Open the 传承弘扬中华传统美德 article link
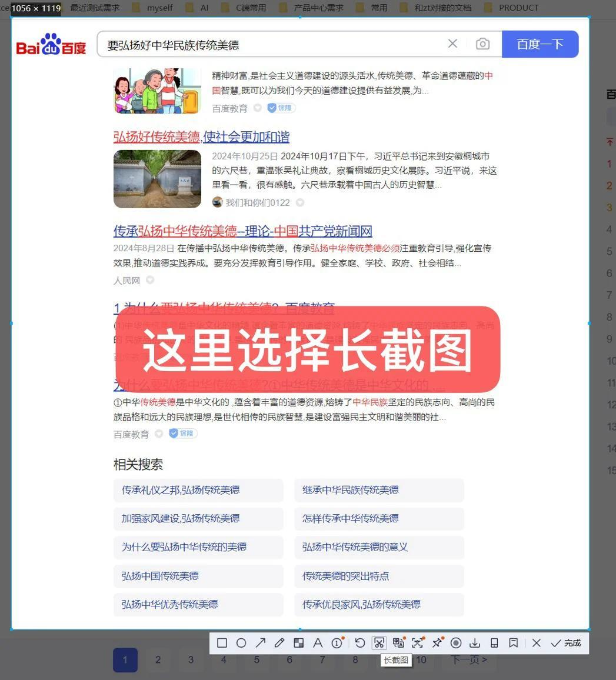Viewport: 616px width, 680px height. [x=243, y=231]
